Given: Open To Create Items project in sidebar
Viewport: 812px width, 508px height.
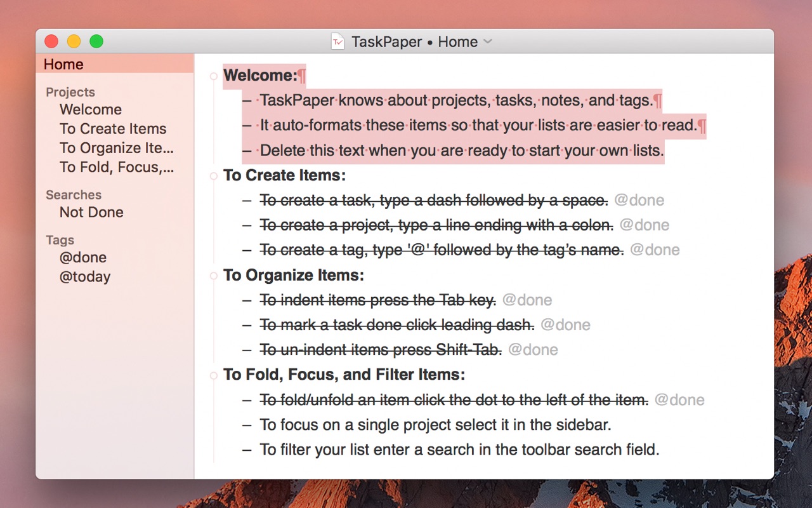Looking at the screenshot, I should coord(113,128).
